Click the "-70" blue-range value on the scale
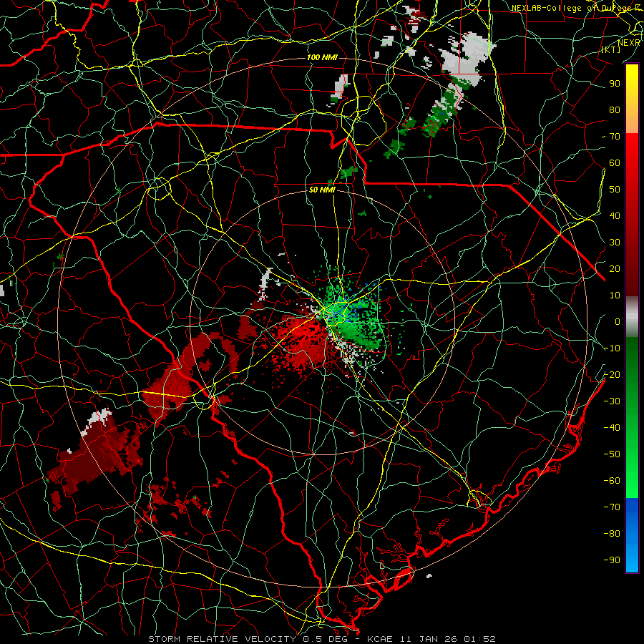Viewport: 644px width, 644px height. (612, 507)
